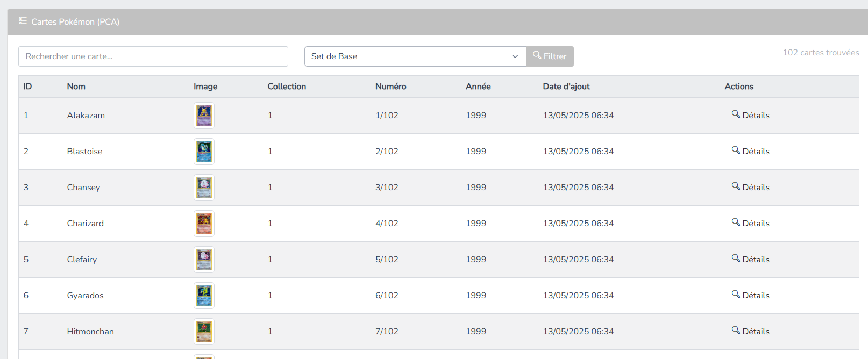868x359 pixels.
Task: Click the date added in Charizard row
Action: [578, 224]
